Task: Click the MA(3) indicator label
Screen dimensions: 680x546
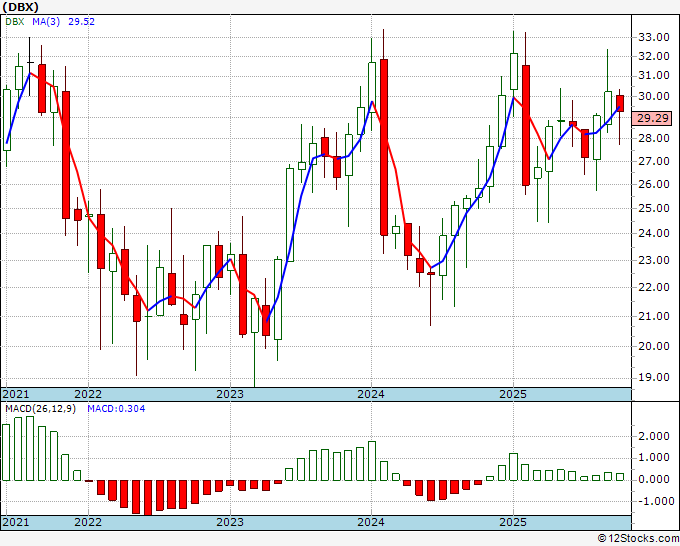Action: [x=46, y=22]
